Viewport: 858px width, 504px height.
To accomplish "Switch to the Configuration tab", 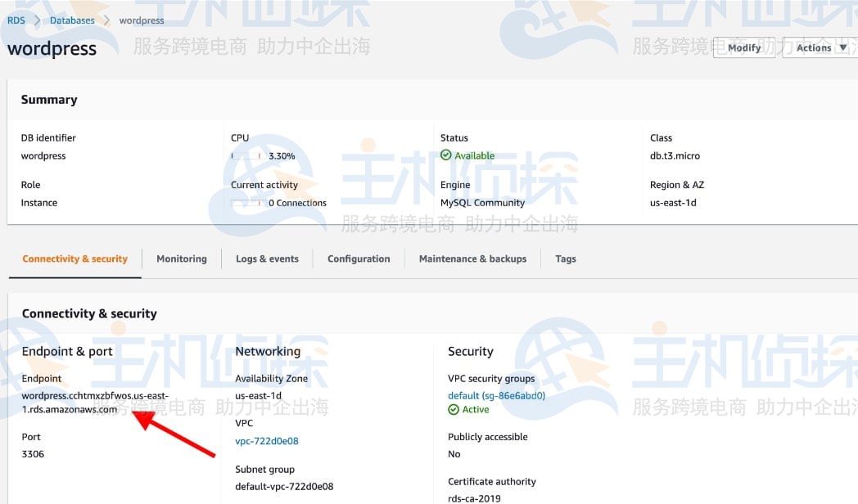I will pos(358,259).
